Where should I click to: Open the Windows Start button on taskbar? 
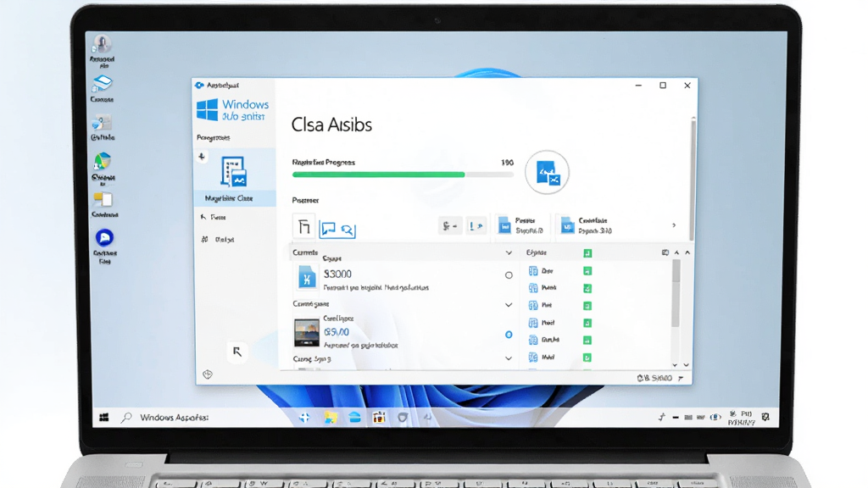click(104, 417)
